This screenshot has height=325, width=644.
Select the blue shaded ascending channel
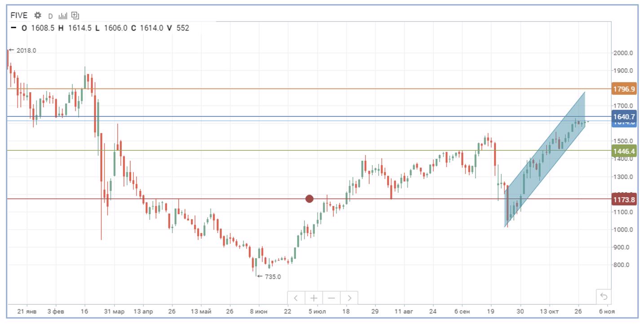coord(552,157)
